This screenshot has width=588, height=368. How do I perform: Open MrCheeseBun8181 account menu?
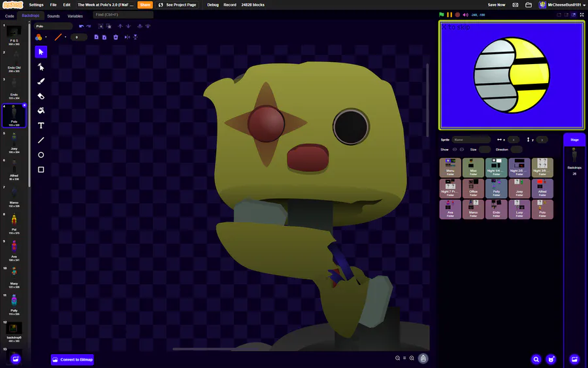pos(562,5)
